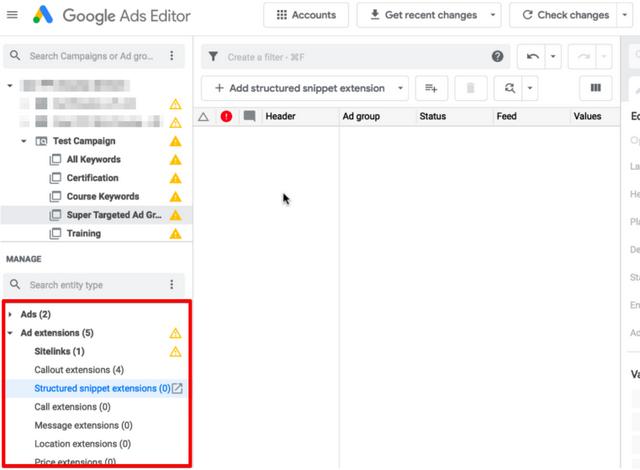Open Call extensions (0) list
Viewport: 640px width, 470px height.
click(x=73, y=407)
